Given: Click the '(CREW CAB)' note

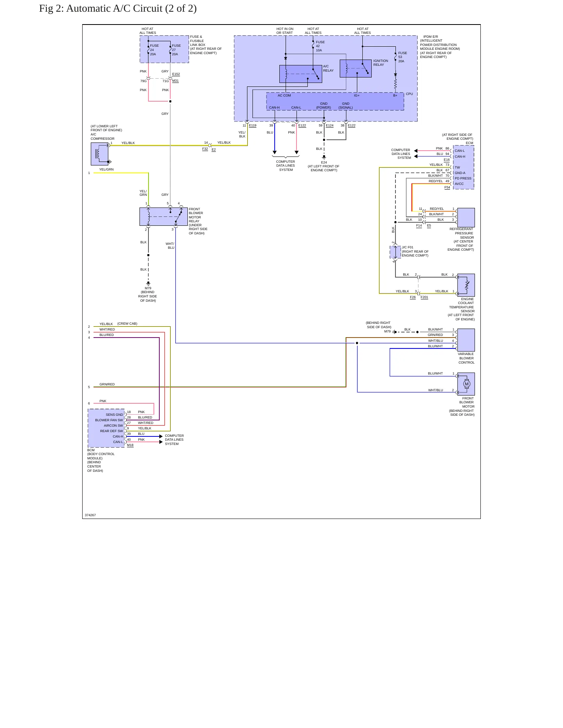Looking at the screenshot, I should coord(127,324).
